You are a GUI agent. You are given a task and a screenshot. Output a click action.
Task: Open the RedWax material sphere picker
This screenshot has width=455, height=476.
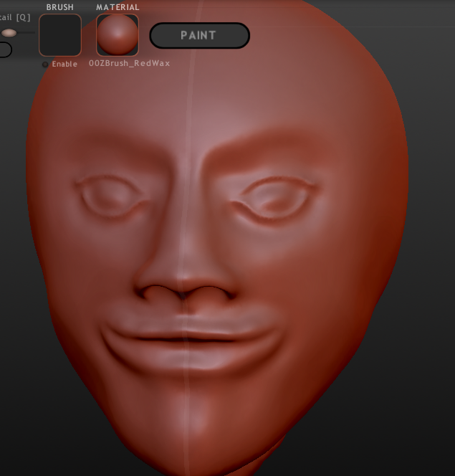tap(118, 35)
